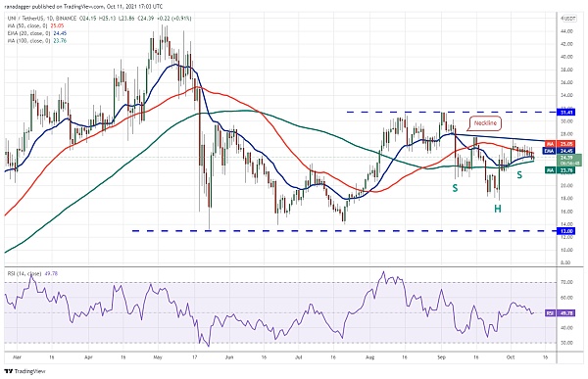Click the left shoulder S label
Image resolution: width=588 pixels, height=379 pixels.
(455, 188)
